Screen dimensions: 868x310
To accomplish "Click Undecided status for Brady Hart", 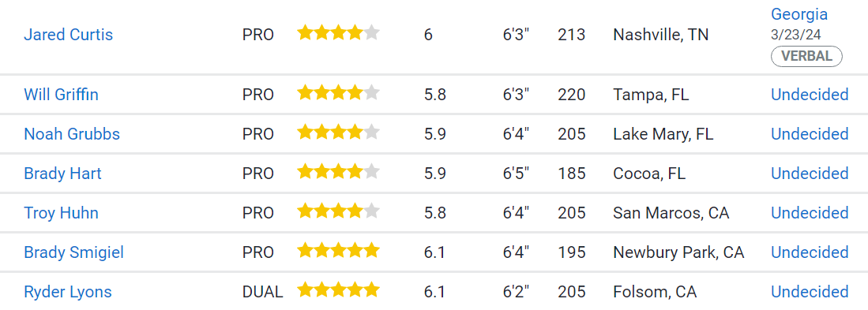I will pos(810,174).
